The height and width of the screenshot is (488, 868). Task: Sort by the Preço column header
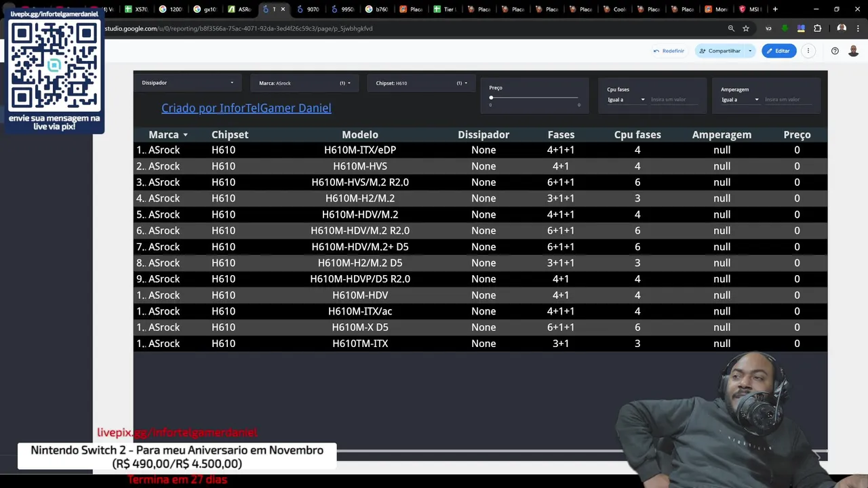pyautogui.click(x=797, y=135)
